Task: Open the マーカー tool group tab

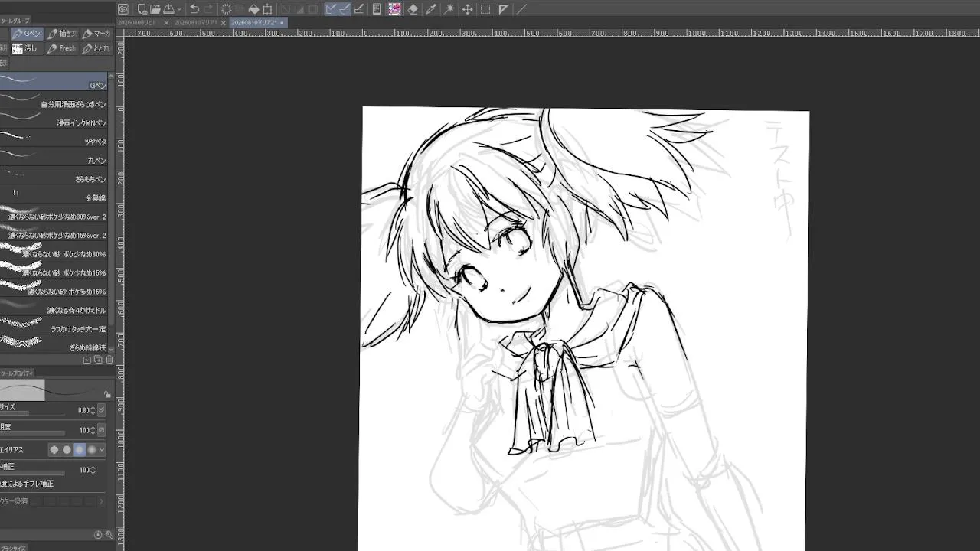Action: (96, 34)
